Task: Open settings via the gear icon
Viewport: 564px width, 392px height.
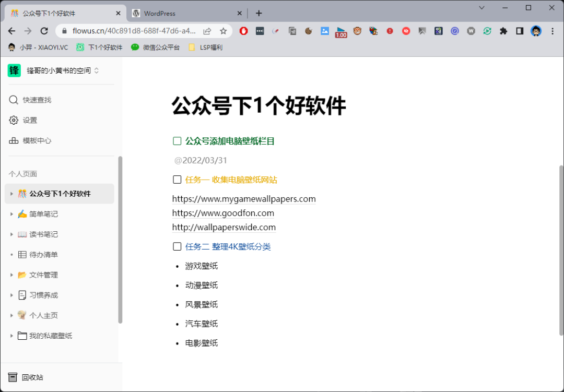Action: 14,120
